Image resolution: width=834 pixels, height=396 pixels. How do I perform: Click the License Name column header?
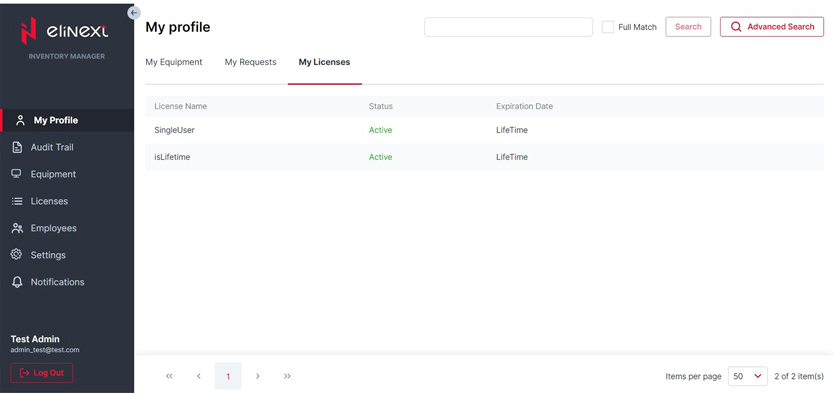(180, 106)
